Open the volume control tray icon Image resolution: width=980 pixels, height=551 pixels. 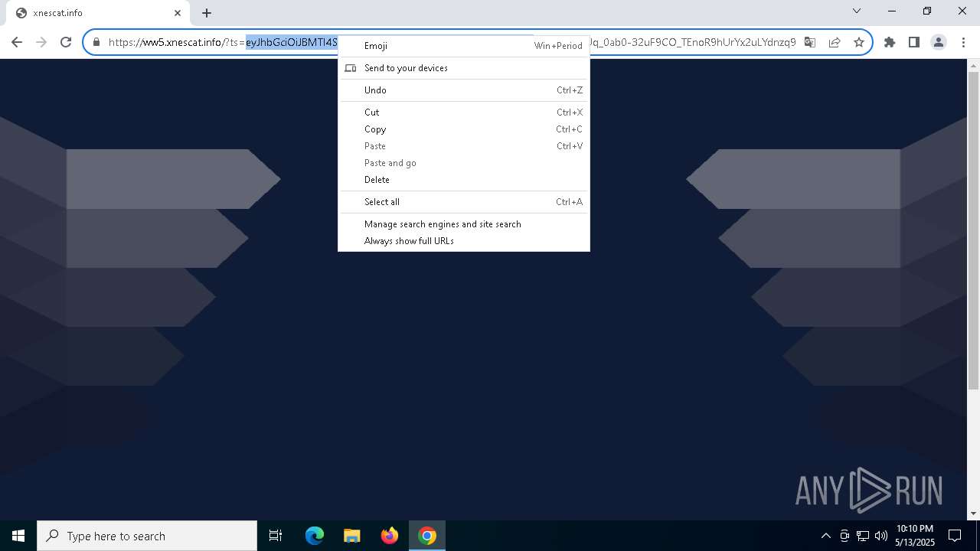pyautogui.click(x=881, y=536)
